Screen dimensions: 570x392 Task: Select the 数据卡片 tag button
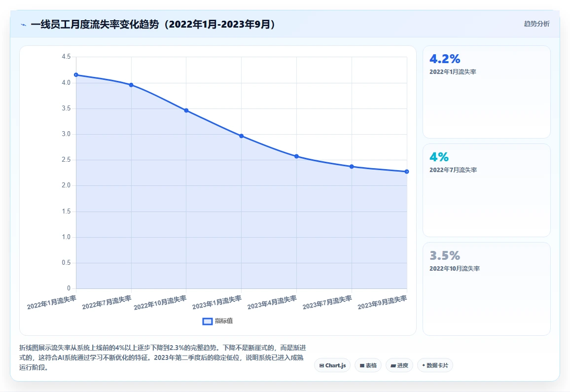[435, 365]
